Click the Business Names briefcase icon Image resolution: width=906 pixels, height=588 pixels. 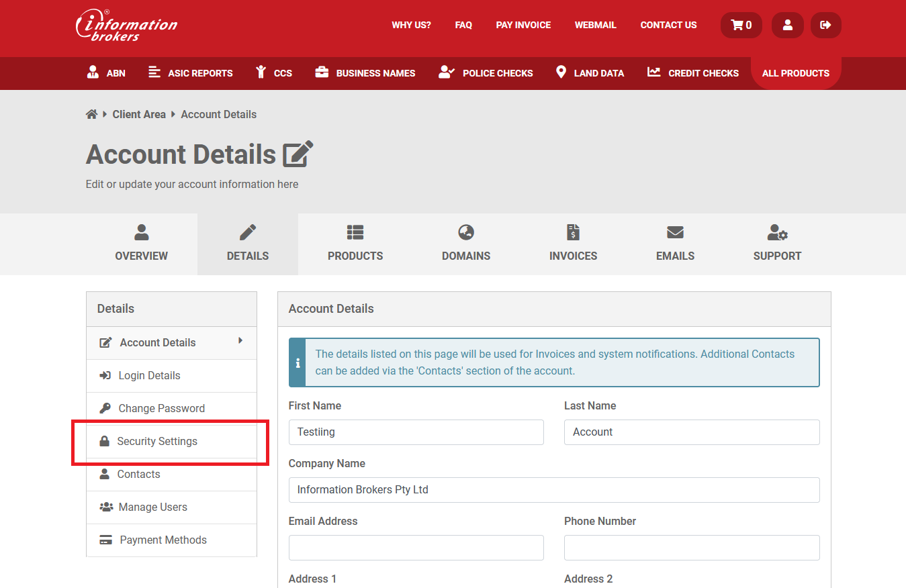[322, 72]
